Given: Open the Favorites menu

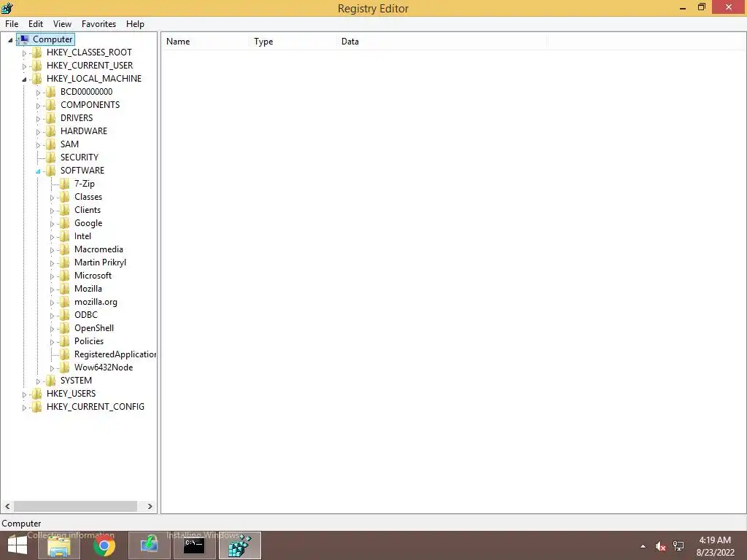Looking at the screenshot, I should [98, 24].
